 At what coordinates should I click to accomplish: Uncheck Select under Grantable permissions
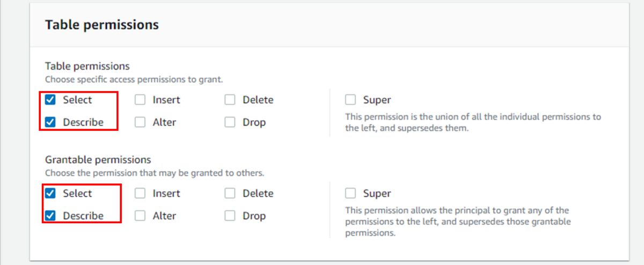click(x=50, y=193)
